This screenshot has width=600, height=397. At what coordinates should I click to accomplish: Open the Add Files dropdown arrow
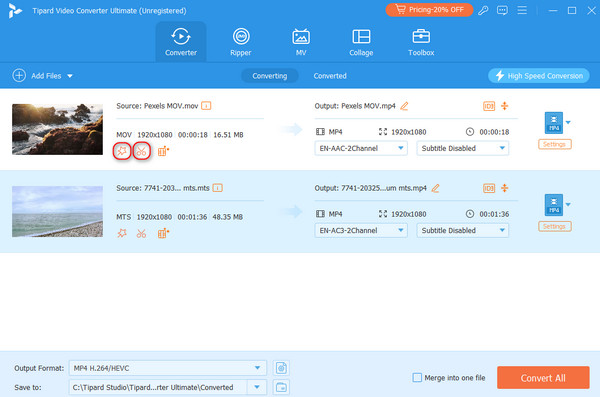tap(70, 76)
